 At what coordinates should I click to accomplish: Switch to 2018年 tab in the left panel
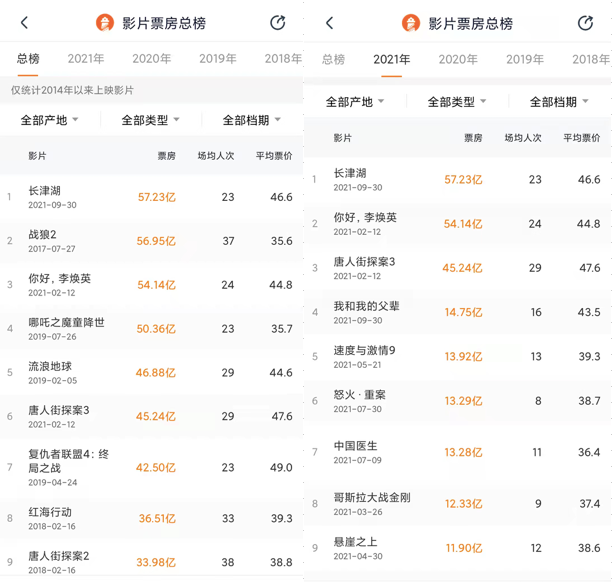pos(283,59)
